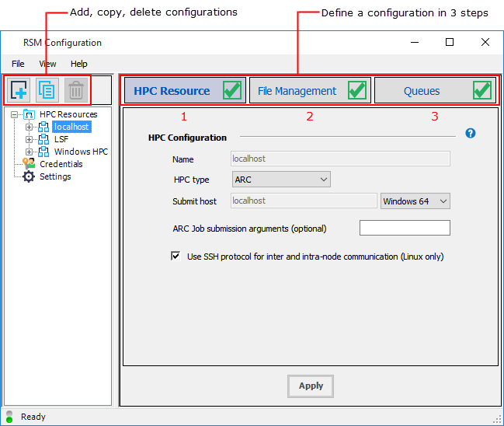Open Settings in the tree

point(55,176)
